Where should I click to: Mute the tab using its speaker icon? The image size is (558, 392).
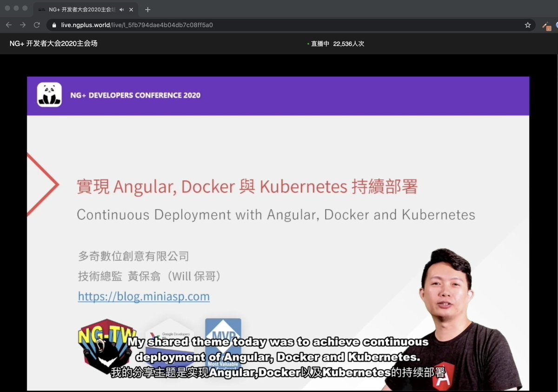point(122,9)
